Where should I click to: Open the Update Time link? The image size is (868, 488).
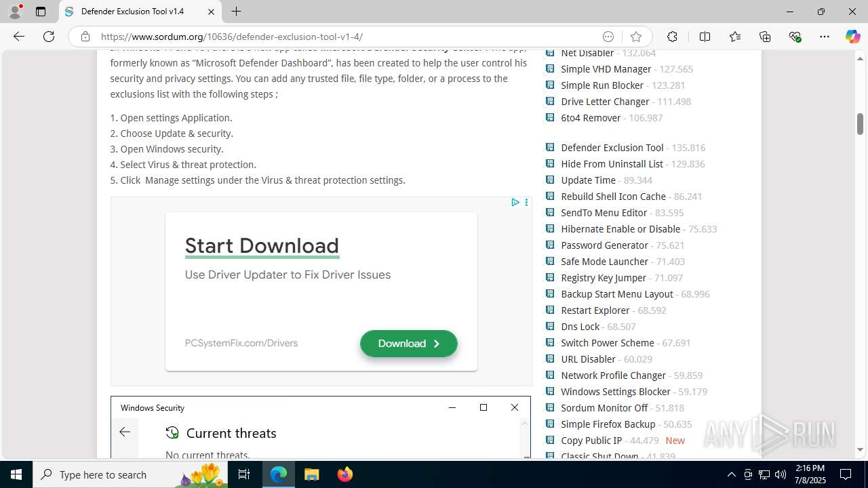point(588,180)
